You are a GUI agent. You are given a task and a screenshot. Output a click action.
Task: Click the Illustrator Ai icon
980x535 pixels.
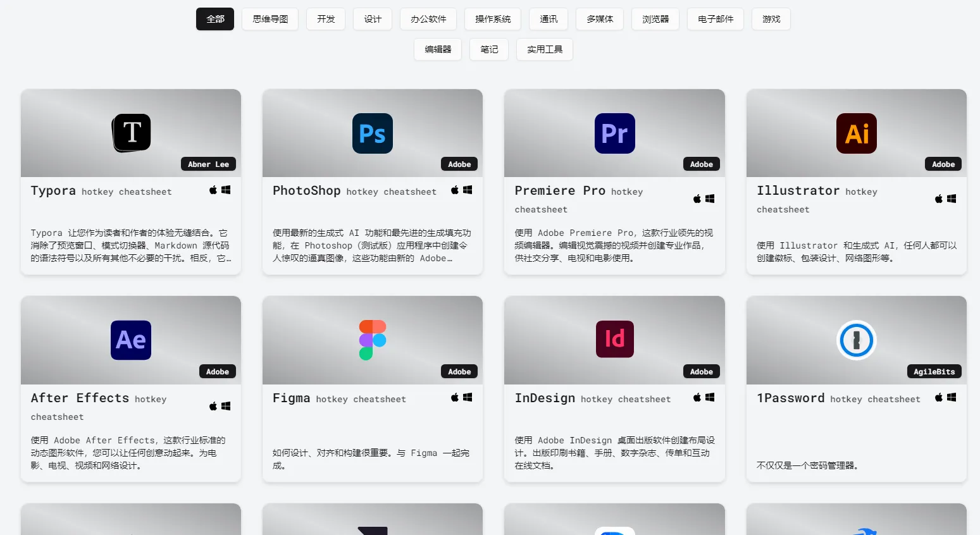pyautogui.click(x=857, y=133)
